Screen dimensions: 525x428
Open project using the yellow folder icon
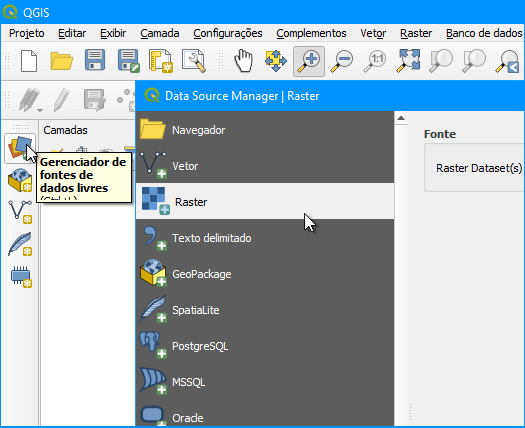click(x=62, y=61)
